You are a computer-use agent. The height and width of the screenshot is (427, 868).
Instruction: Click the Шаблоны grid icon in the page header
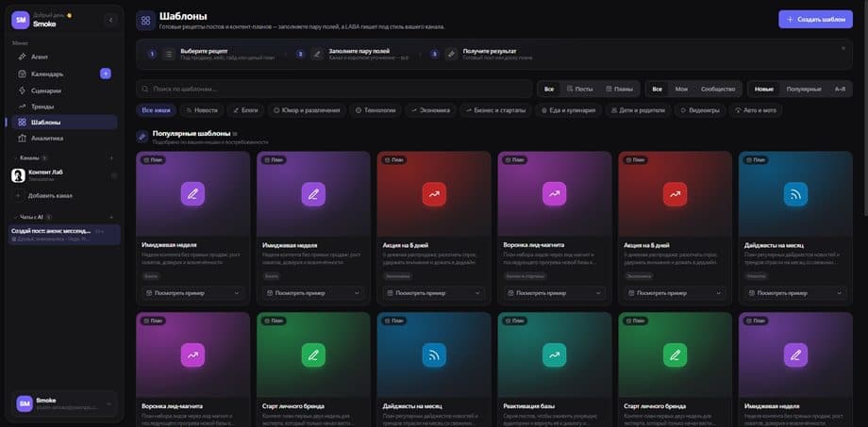tap(145, 21)
